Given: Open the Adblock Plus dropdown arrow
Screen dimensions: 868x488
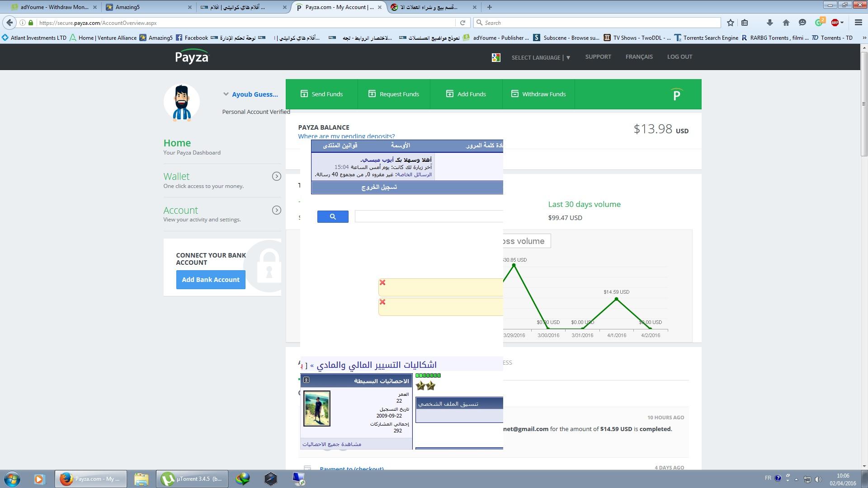Looking at the screenshot, I should (x=842, y=23).
